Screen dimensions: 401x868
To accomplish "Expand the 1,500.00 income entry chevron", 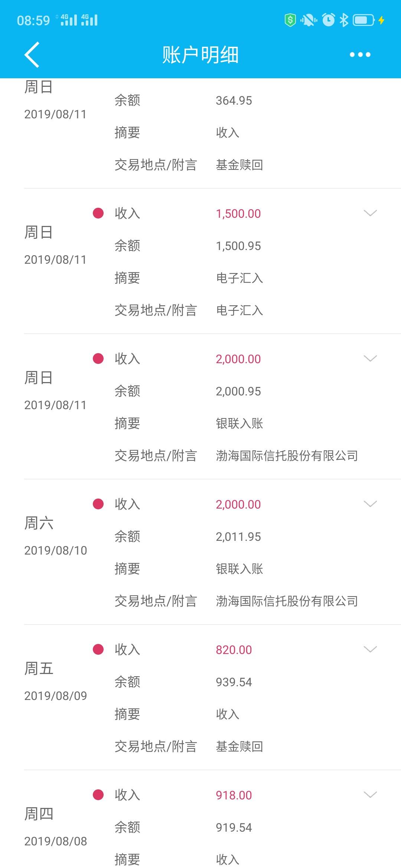I will (370, 213).
